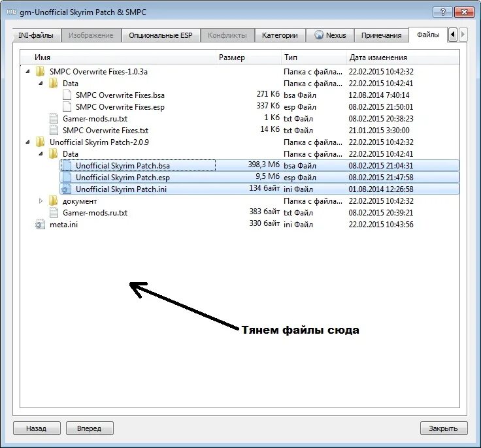Viewport: 481px width, 448px height.
Task: Select the Файлы tab
Action: pyautogui.click(x=428, y=35)
